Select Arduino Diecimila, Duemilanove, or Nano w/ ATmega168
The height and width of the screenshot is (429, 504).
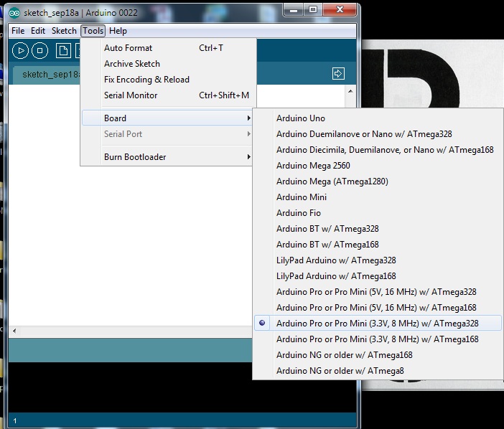pos(378,150)
